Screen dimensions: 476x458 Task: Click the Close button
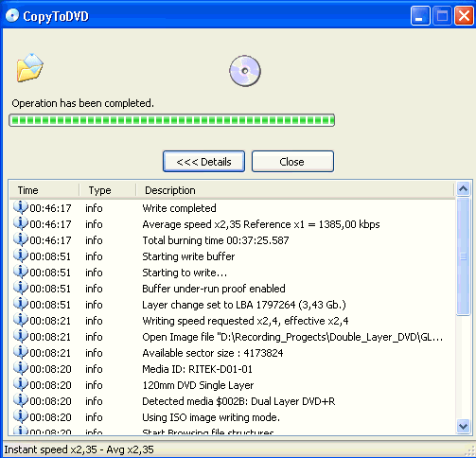pos(292,162)
